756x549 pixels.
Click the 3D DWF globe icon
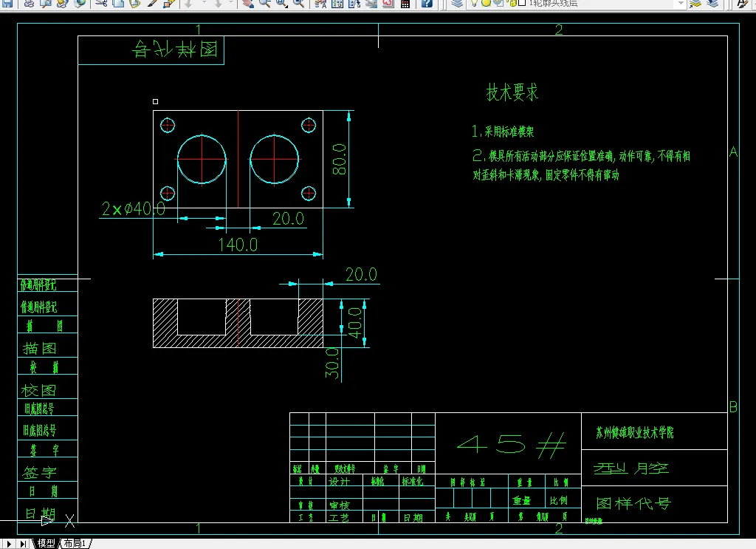[80, 4]
